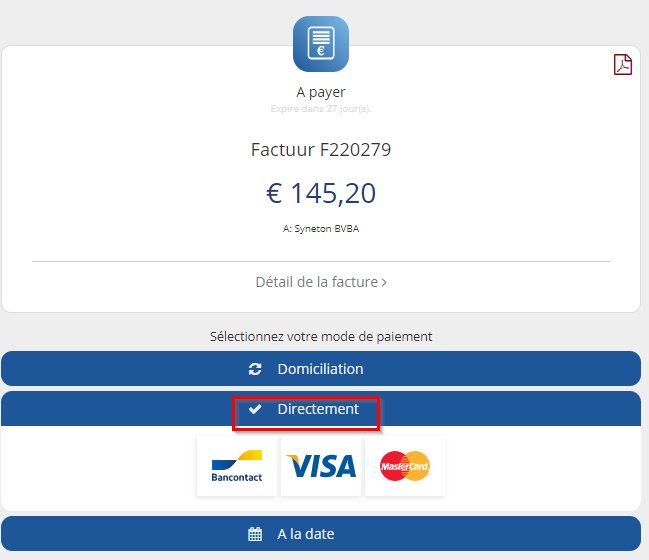Expand the A la date payment option
Screen dimensions: 649x560
(321, 534)
